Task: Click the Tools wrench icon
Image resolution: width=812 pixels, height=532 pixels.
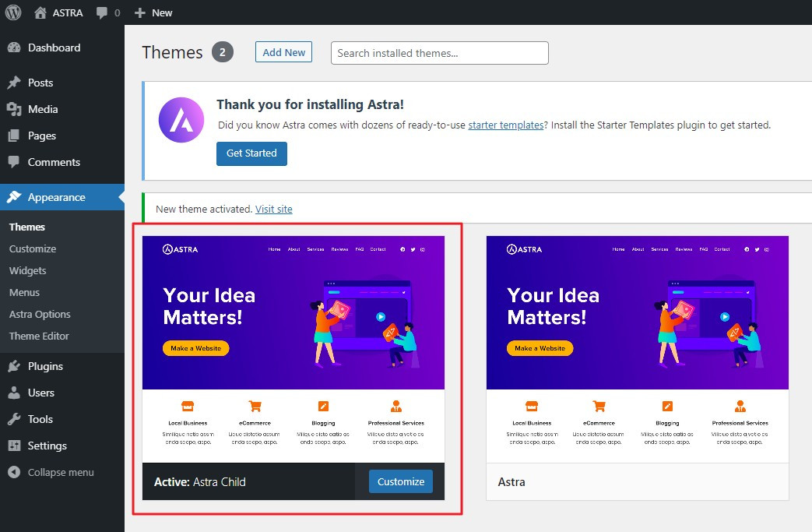Action: pos(15,419)
